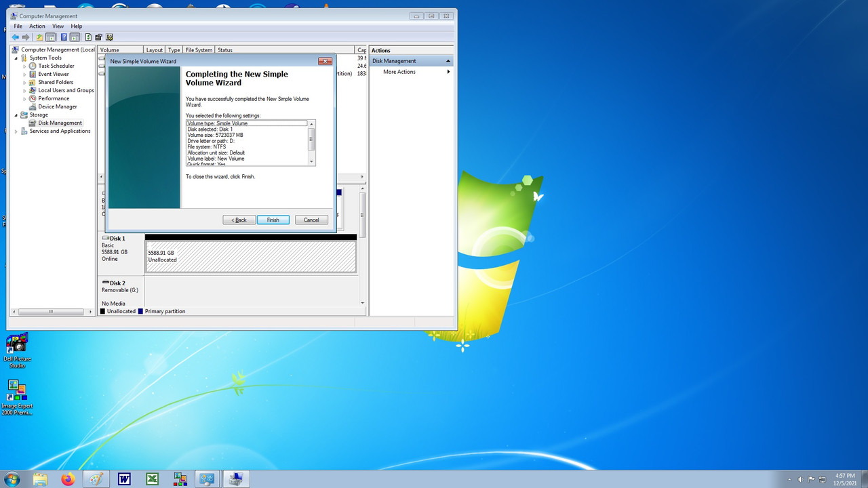Image resolution: width=868 pixels, height=488 pixels.
Task: Cancel the New Simple Volume Wizard
Action: (311, 220)
